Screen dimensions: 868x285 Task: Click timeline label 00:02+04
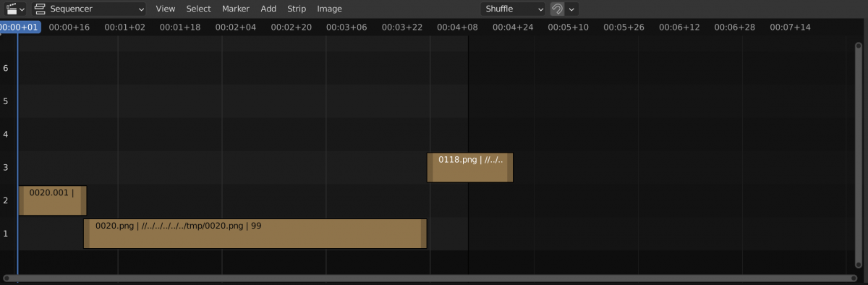(x=236, y=27)
